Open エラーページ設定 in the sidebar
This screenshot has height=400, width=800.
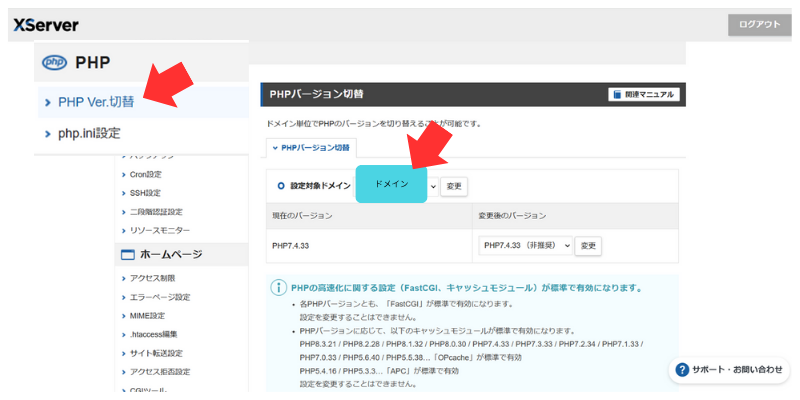(x=160, y=297)
